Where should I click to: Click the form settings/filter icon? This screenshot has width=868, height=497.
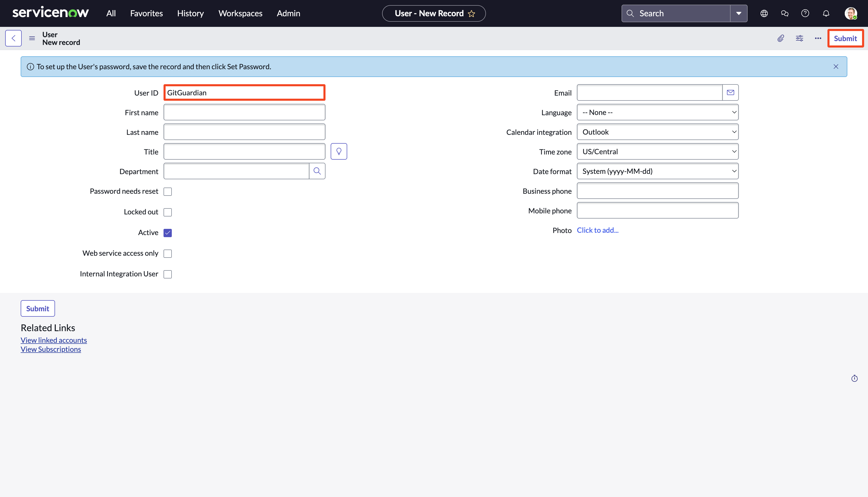pyautogui.click(x=800, y=38)
